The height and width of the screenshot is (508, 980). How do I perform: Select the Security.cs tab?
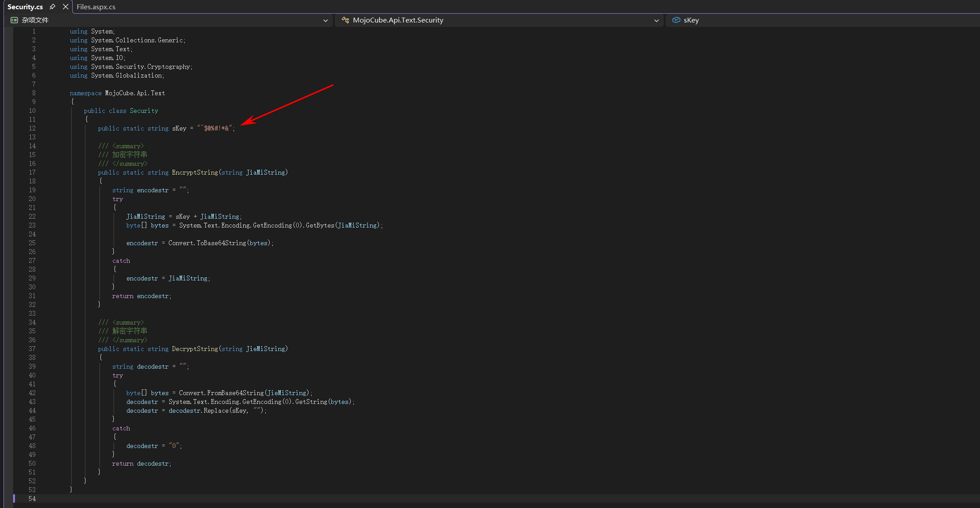(25, 7)
